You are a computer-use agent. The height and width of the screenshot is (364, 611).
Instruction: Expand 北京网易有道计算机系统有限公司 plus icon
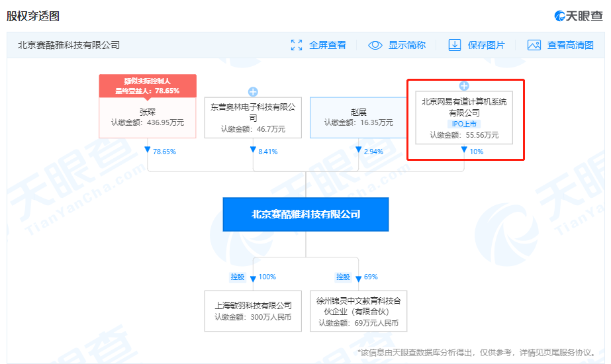463,86
